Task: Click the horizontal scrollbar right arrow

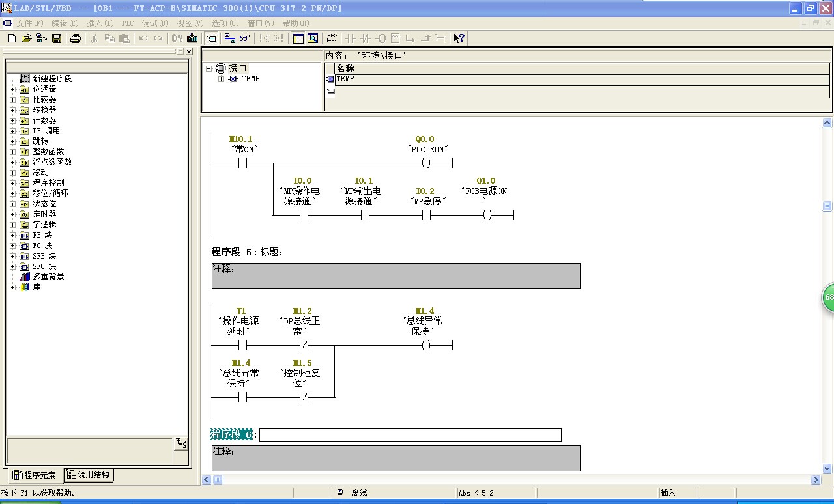Action: tap(816, 480)
